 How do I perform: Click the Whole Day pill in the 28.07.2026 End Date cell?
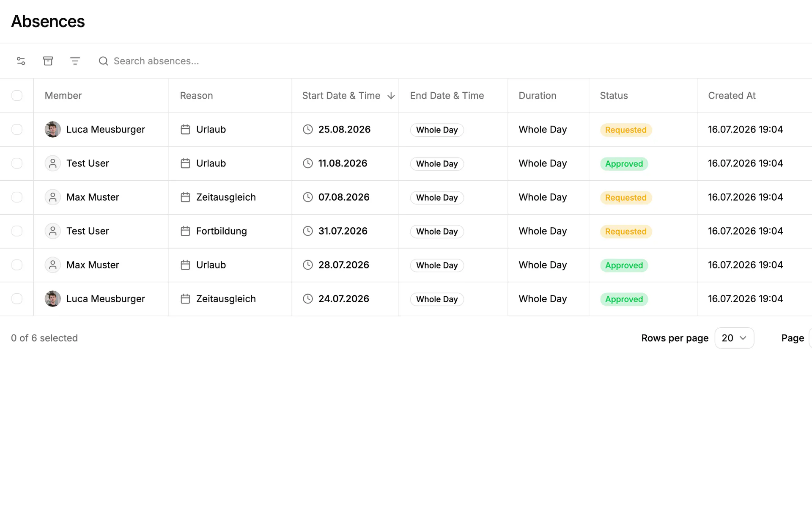437,265
